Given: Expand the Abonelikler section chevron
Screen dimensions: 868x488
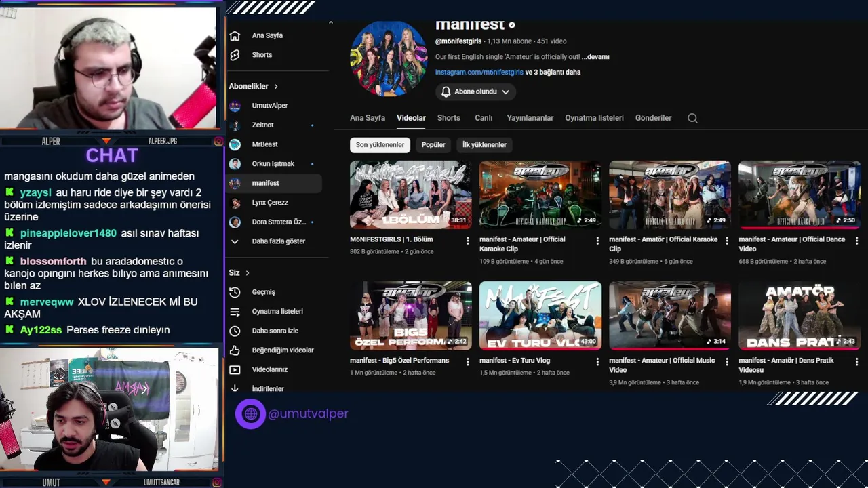Looking at the screenshot, I should tap(276, 87).
